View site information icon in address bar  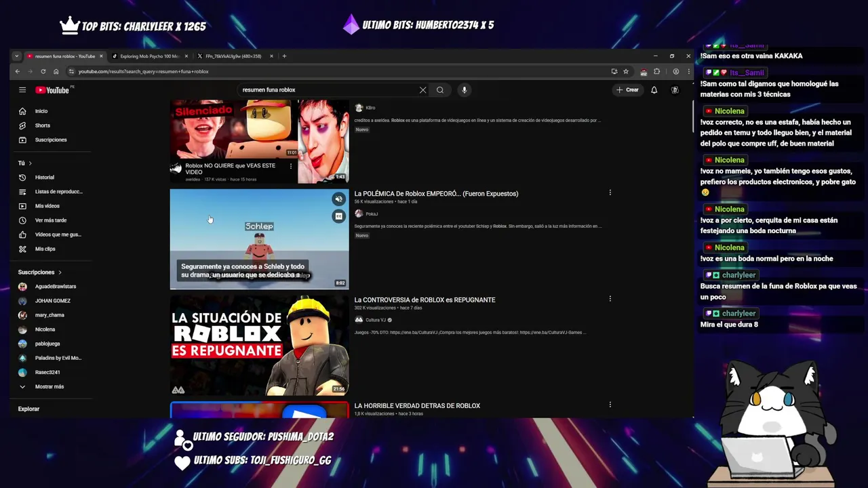(x=71, y=71)
